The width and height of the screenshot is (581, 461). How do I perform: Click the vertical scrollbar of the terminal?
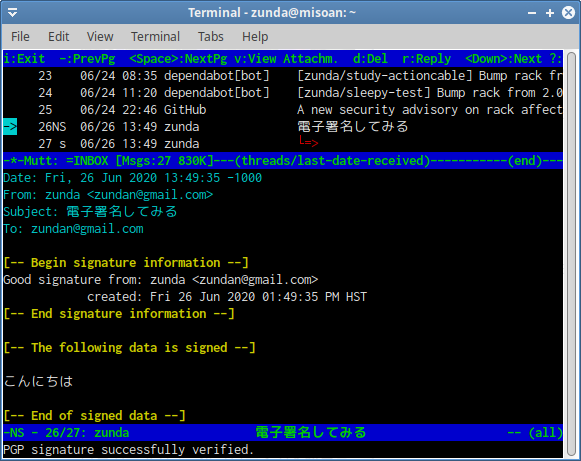pyautogui.click(x=572, y=255)
